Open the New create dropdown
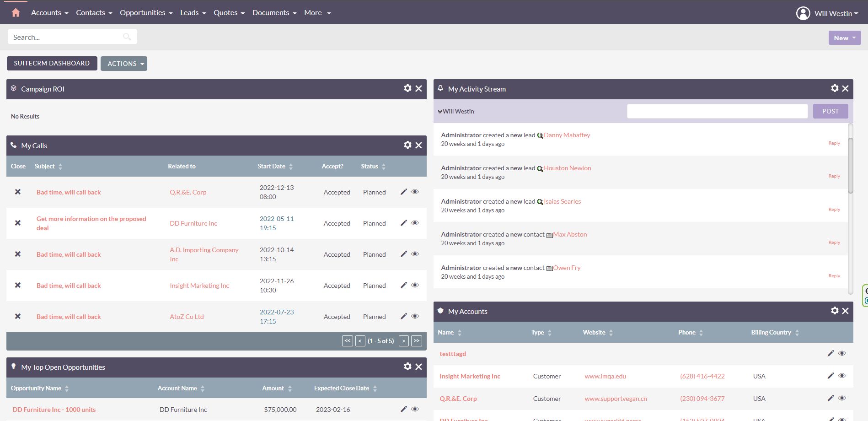This screenshot has height=421, width=868. (x=845, y=38)
